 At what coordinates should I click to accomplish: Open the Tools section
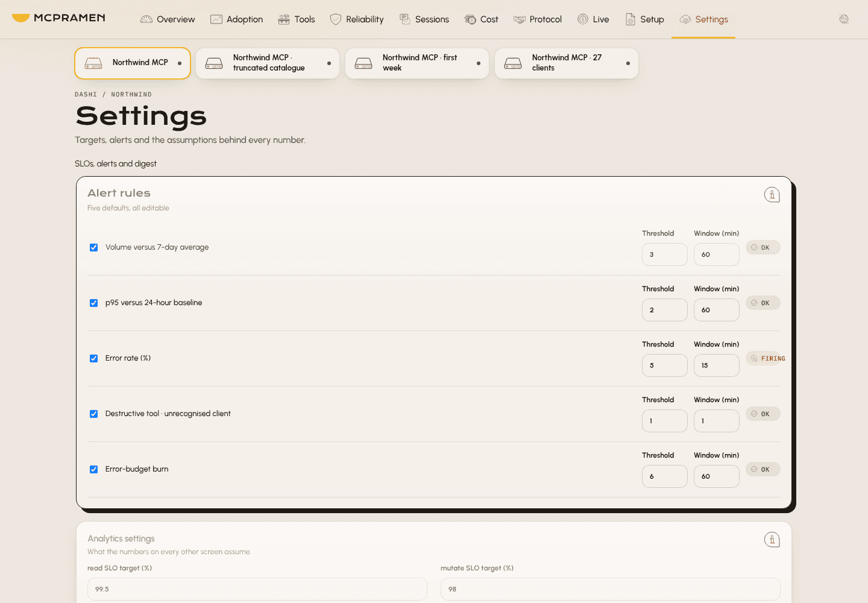(x=297, y=19)
